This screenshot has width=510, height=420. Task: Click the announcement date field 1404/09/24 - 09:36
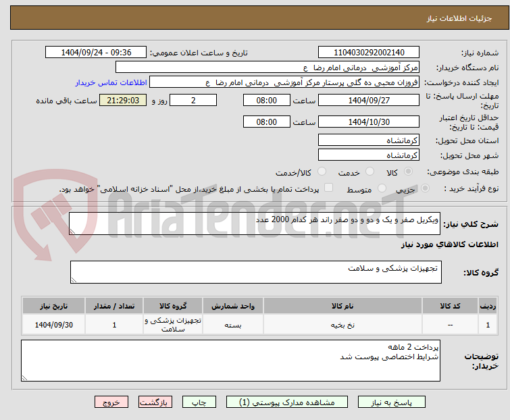[96, 53]
